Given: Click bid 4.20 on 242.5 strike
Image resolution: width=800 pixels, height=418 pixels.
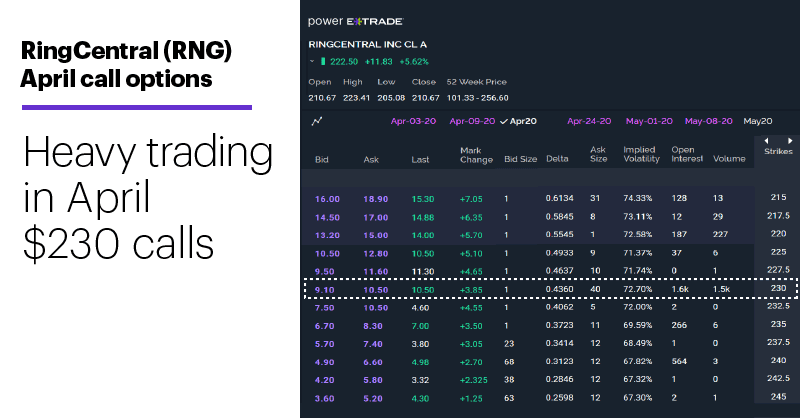Looking at the screenshot, I should [324, 380].
